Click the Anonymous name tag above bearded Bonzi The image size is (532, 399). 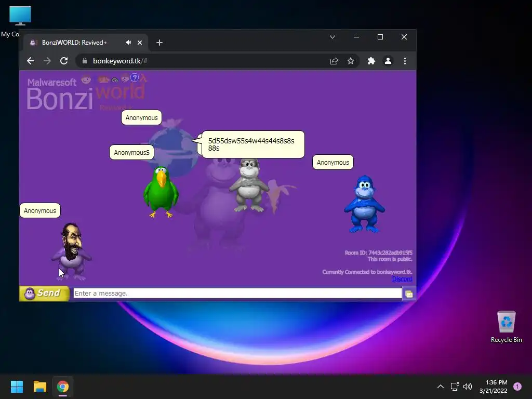coord(40,210)
